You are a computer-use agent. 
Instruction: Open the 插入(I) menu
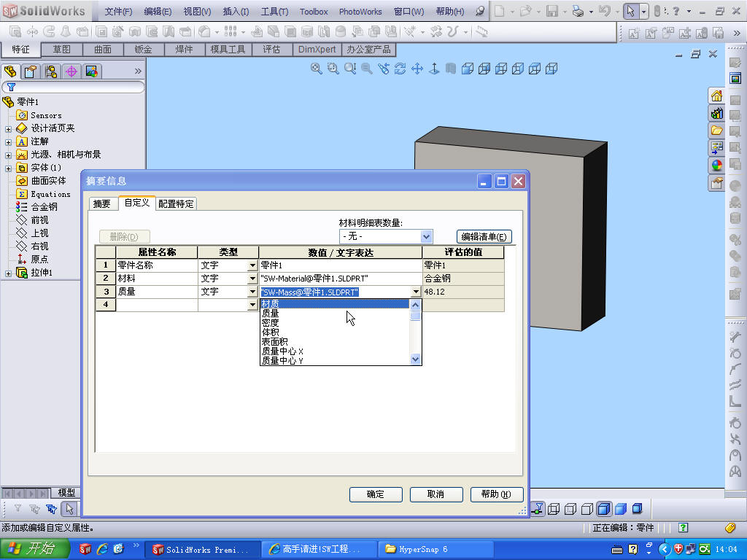coord(236,12)
